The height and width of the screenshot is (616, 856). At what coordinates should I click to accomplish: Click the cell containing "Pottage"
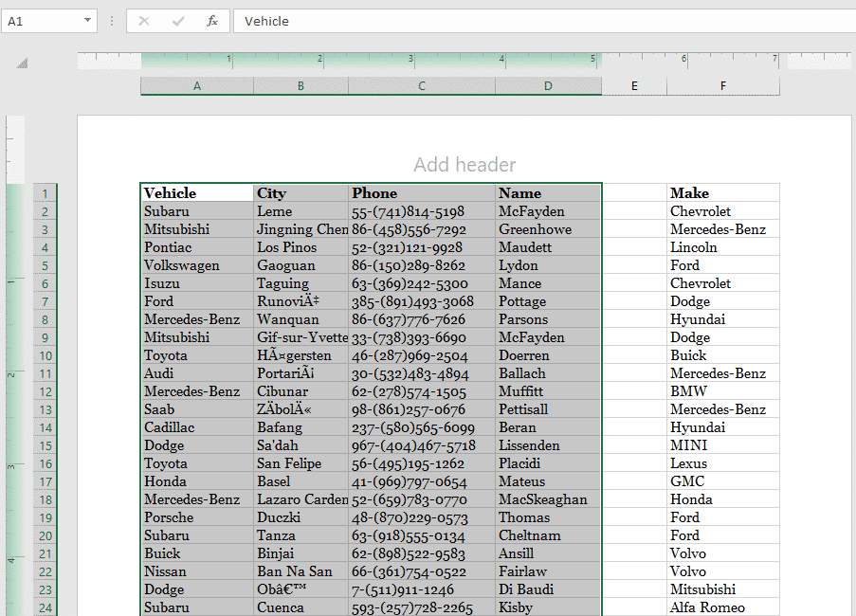[x=548, y=301]
